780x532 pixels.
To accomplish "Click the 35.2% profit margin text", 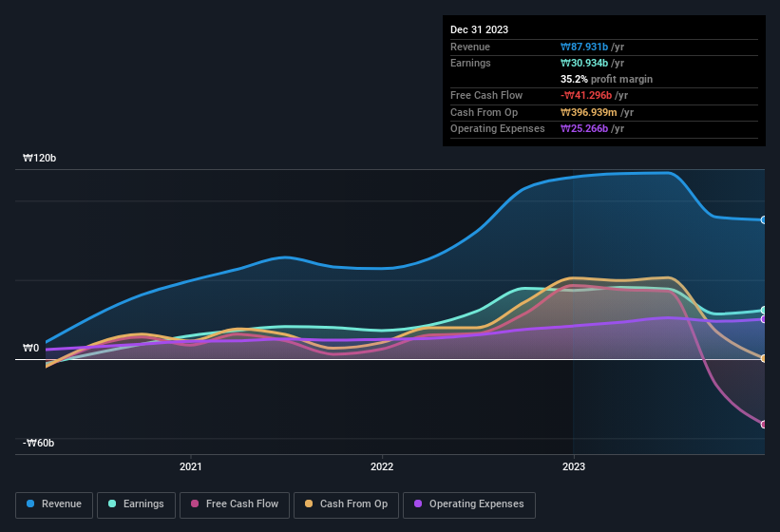I will 606,79.
